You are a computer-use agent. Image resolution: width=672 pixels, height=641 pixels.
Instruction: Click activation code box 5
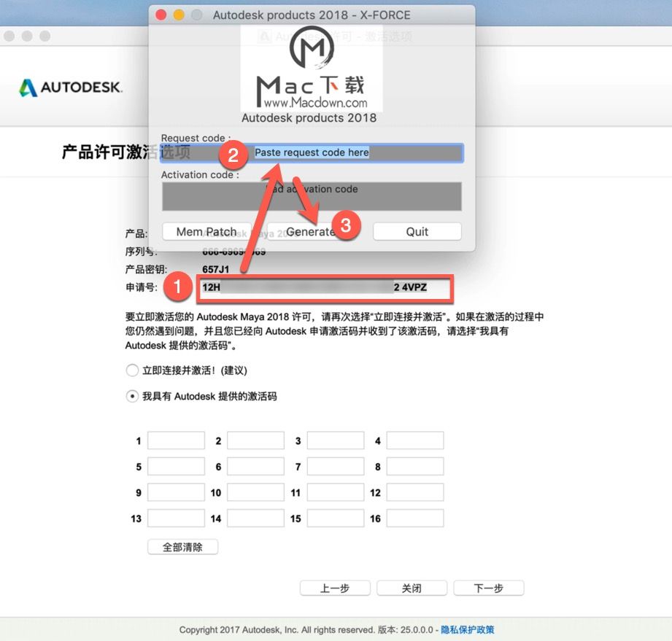pos(176,467)
